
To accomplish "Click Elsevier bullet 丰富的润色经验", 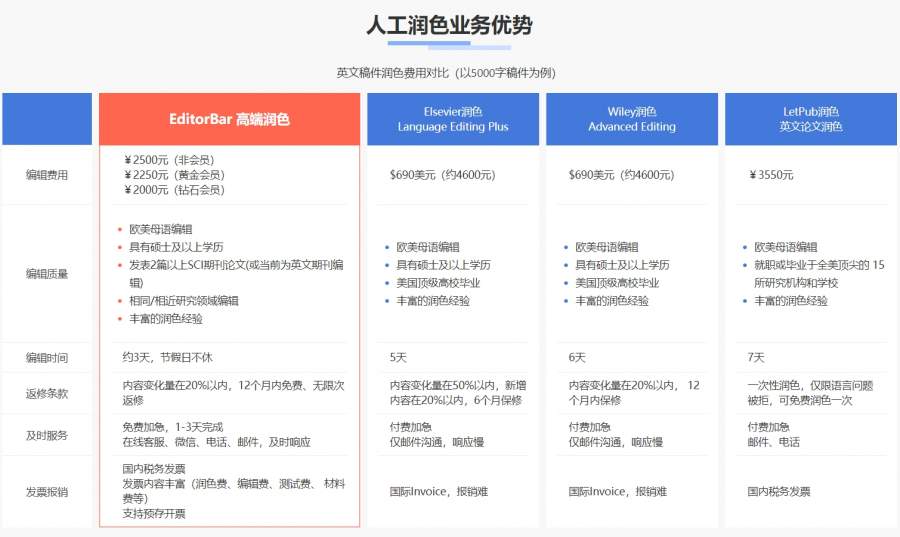I will pyautogui.click(x=433, y=301).
